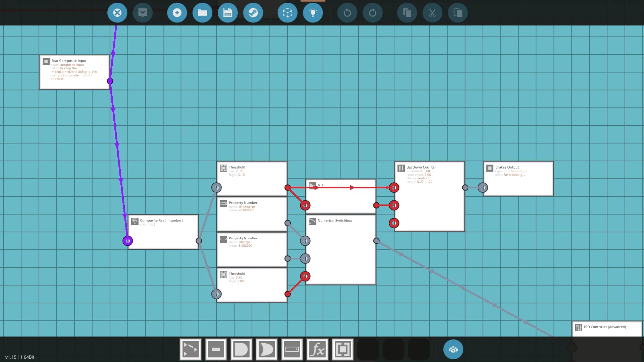Open the component inventory blocks button
Image resolution: width=644 pixels, height=362 pixels.
click(x=453, y=349)
